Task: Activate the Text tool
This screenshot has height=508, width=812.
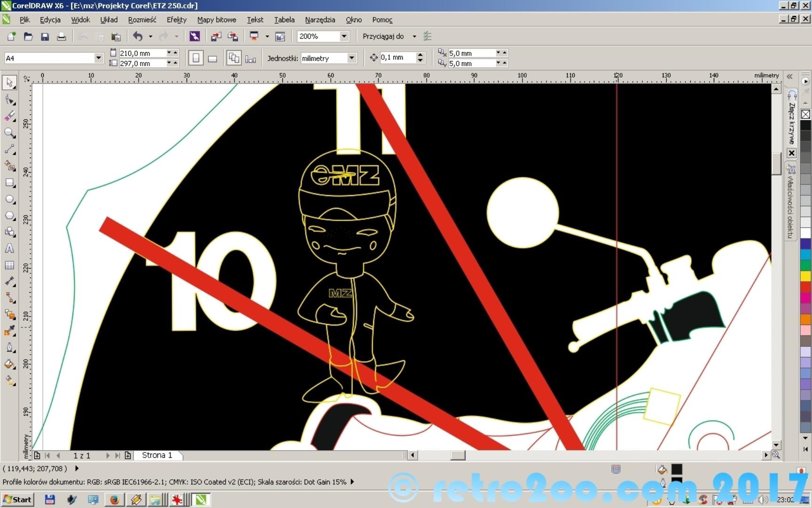Action: coord(9,248)
